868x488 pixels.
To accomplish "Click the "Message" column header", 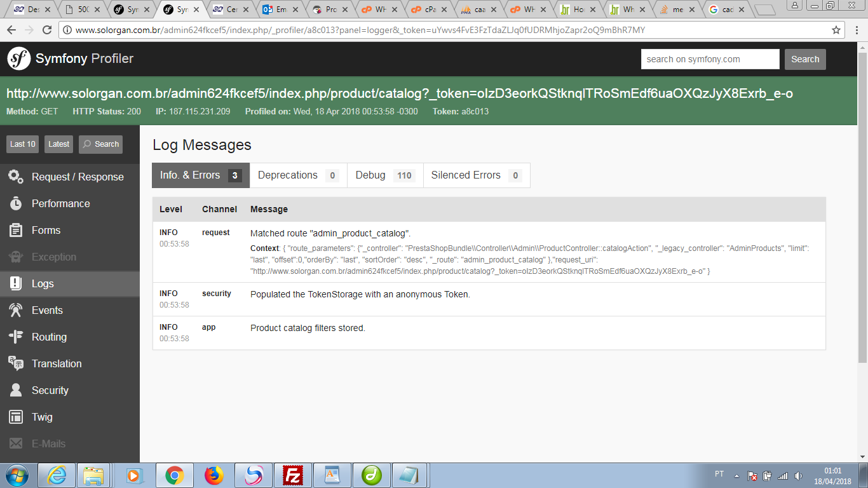I will [269, 209].
